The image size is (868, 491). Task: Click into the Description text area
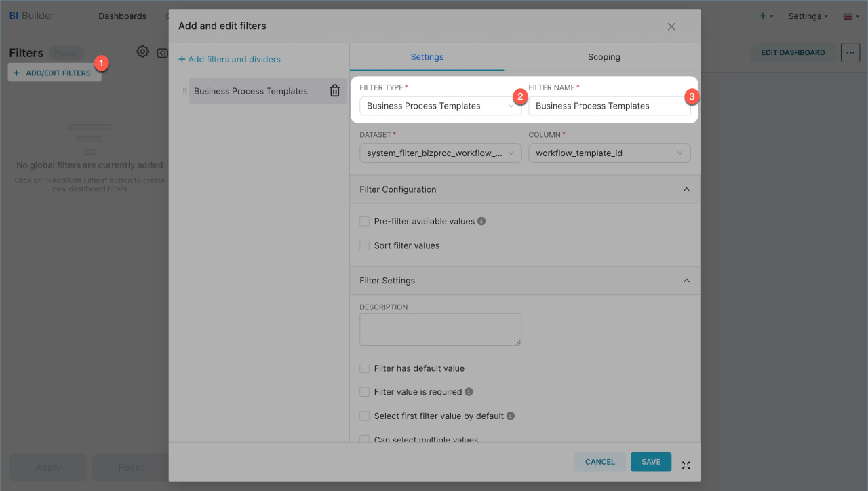(440, 329)
